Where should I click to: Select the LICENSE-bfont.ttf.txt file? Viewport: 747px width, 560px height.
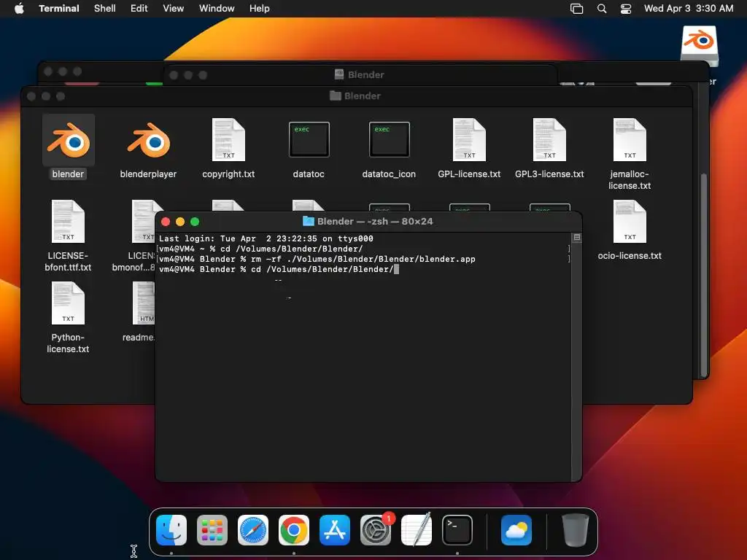(68, 222)
